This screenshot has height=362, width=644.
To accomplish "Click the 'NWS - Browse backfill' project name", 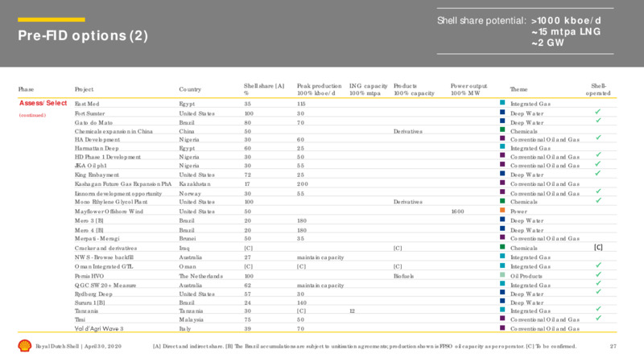I will point(104,257).
